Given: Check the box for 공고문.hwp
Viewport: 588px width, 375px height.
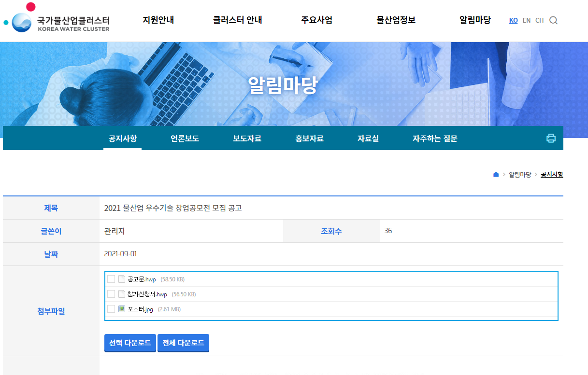Looking at the screenshot, I should [111, 279].
